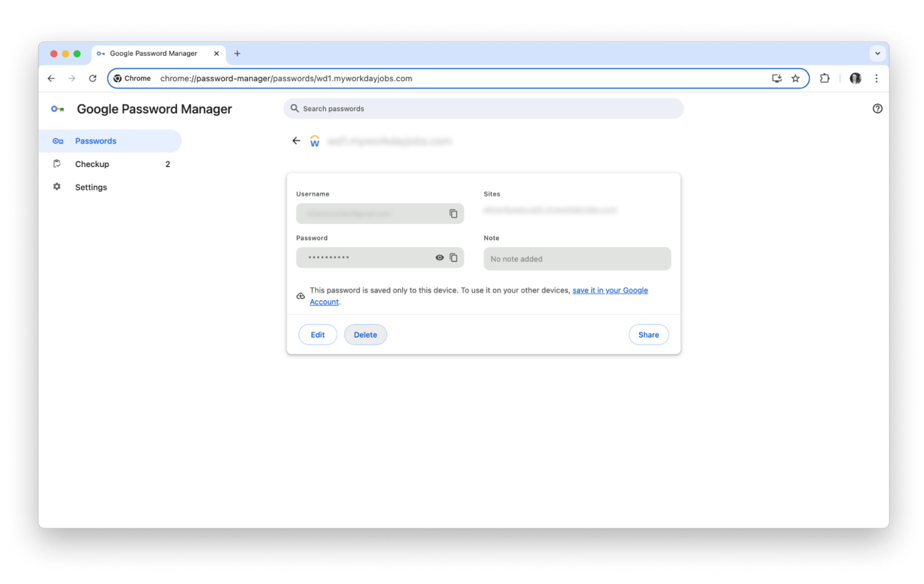The image size is (924, 584).
Task: Open the Extensions puzzle icon
Action: click(x=824, y=78)
